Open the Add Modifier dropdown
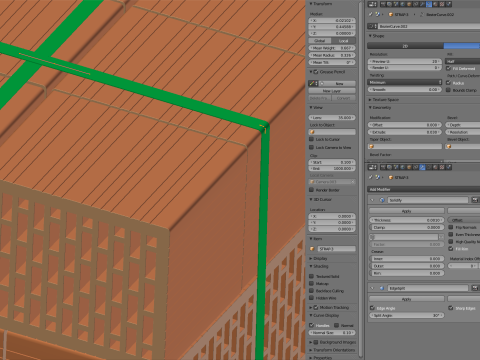The width and height of the screenshot is (480, 360). 424,189
